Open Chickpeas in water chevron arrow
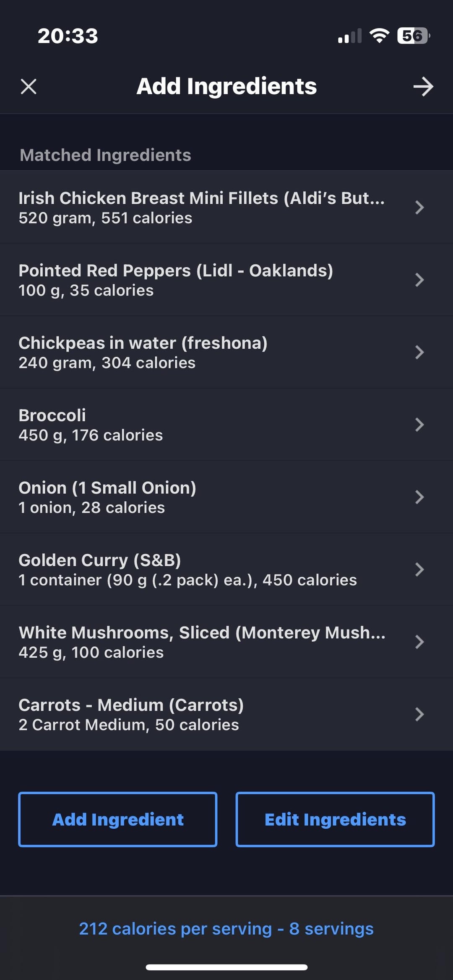 click(419, 352)
